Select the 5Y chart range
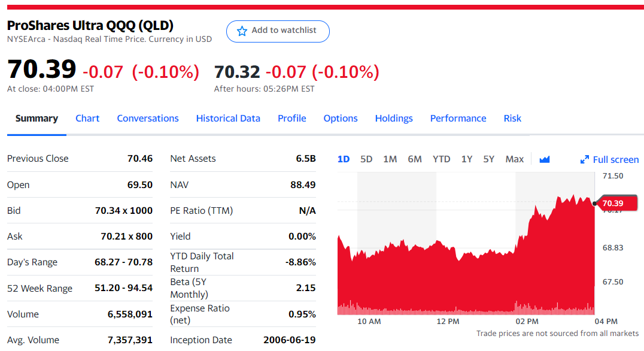 click(489, 159)
